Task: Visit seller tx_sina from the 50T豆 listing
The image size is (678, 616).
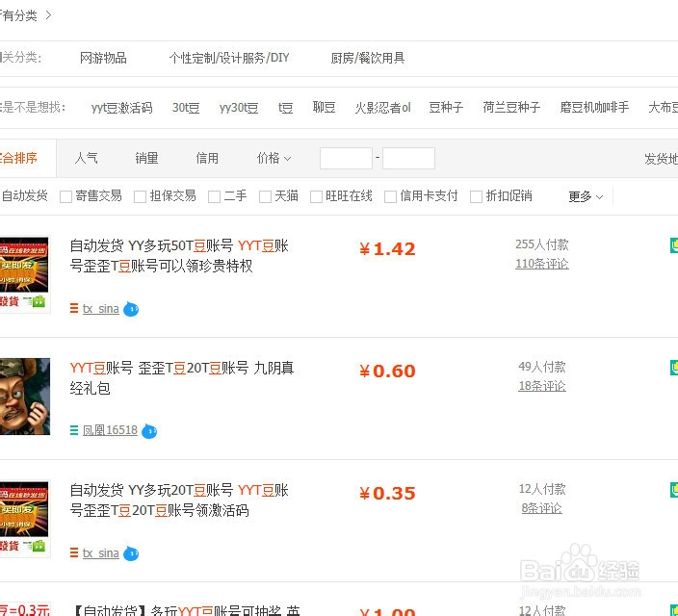Action: pos(101,309)
